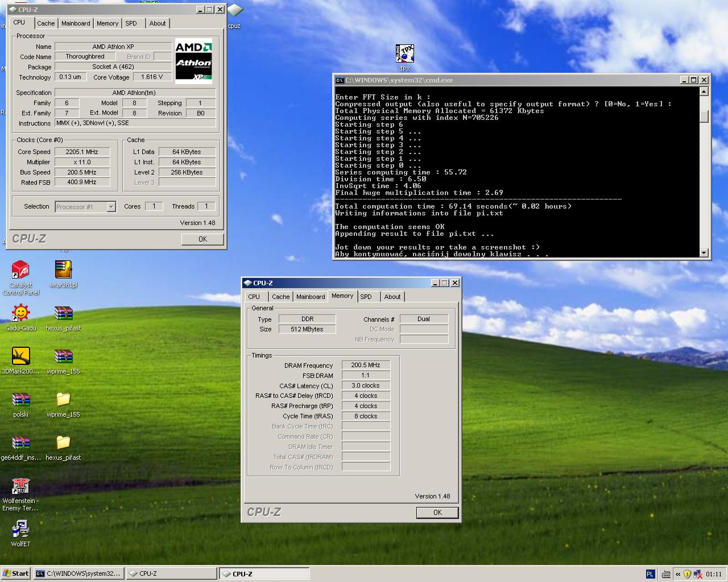Select SPD tab in lower CPU-Z window
The height and width of the screenshot is (582, 728).
pyautogui.click(x=366, y=297)
